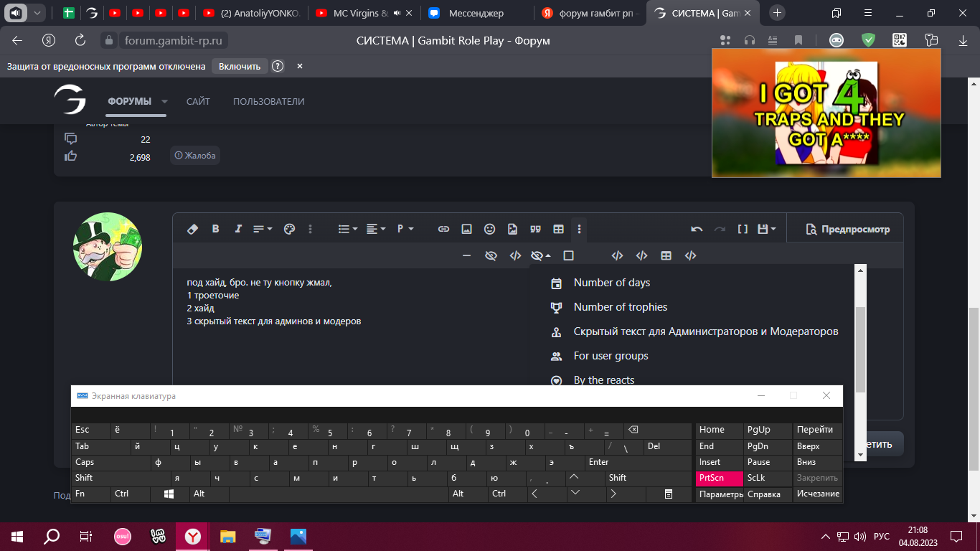The width and height of the screenshot is (980, 551).
Task: Switch to the Мессенджер browser tab
Action: 476,13
